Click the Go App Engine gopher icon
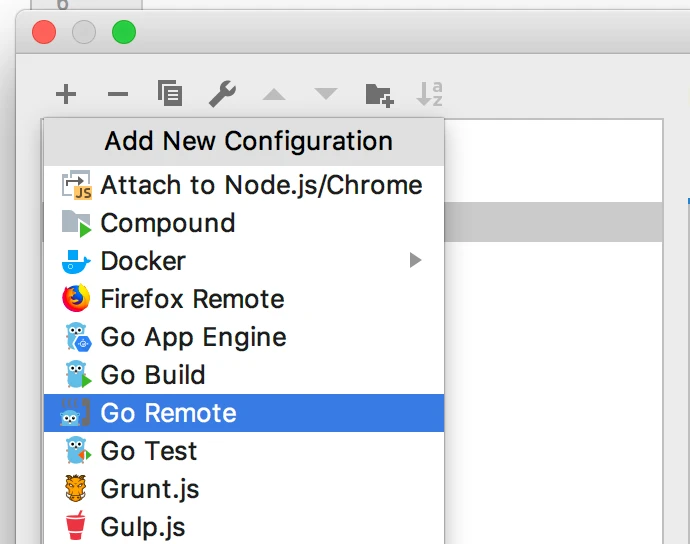This screenshot has width=690, height=544. tap(78, 337)
